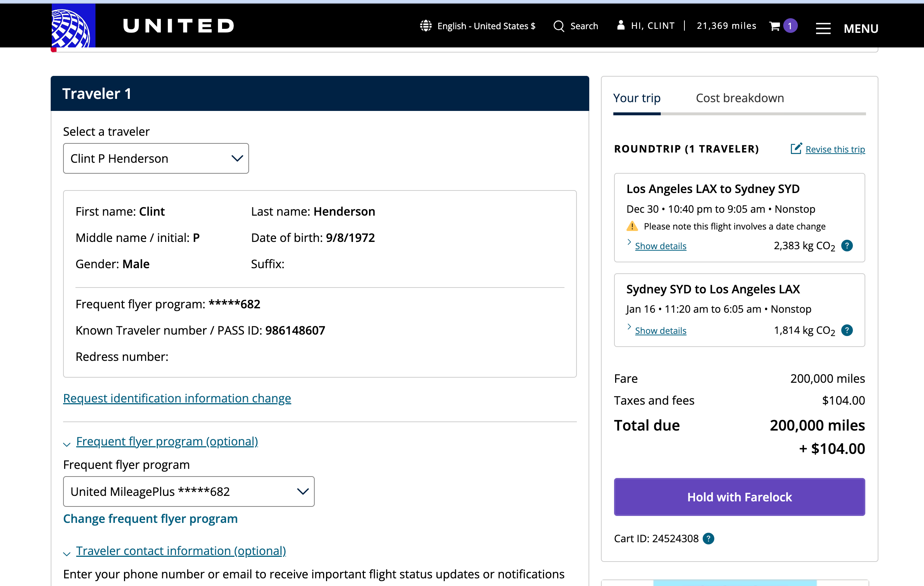Click help icon beside 1,814 kg CO2

tap(846, 330)
